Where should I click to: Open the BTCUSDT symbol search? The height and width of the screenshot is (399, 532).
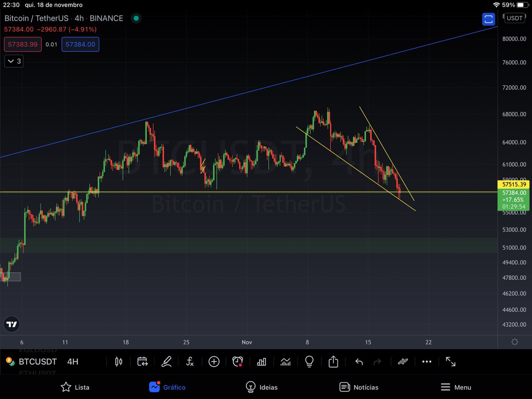click(37, 362)
